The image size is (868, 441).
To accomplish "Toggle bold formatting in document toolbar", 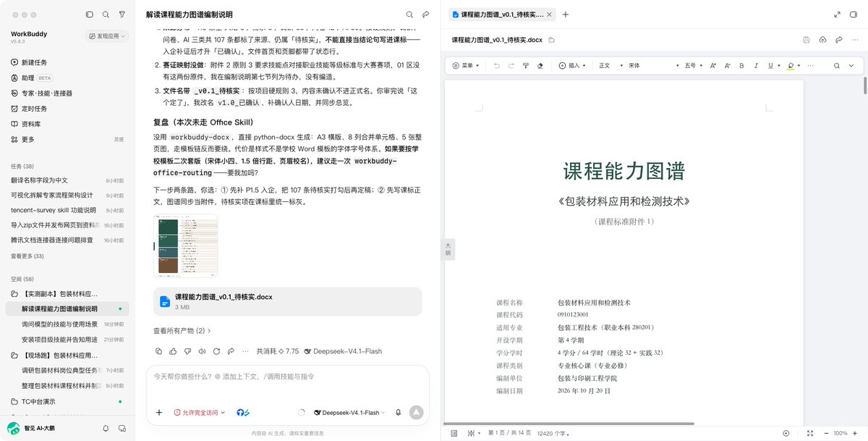I will [741, 65].
